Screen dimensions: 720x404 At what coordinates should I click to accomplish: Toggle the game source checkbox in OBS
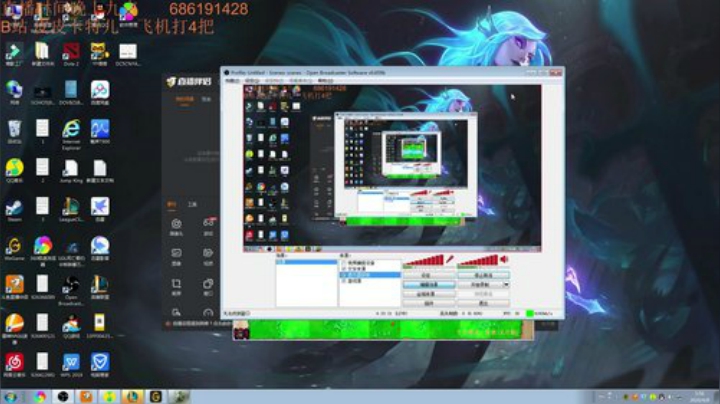pos(343,281)
